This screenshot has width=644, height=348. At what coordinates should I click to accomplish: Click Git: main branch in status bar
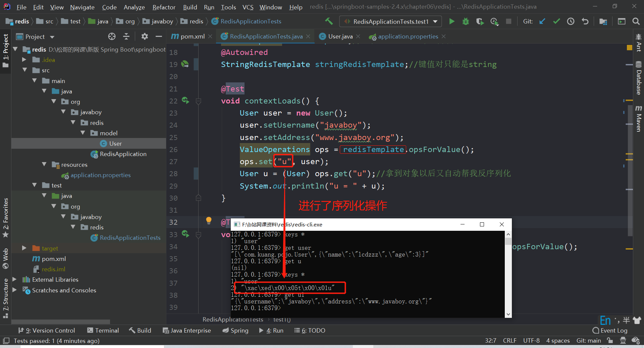coord(589,341)
